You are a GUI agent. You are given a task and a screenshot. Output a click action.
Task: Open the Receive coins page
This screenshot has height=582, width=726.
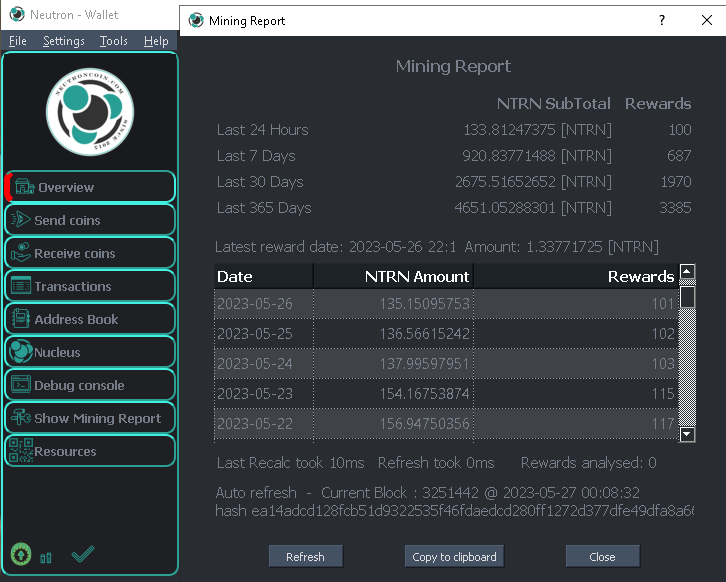click(x=90, y=253)
